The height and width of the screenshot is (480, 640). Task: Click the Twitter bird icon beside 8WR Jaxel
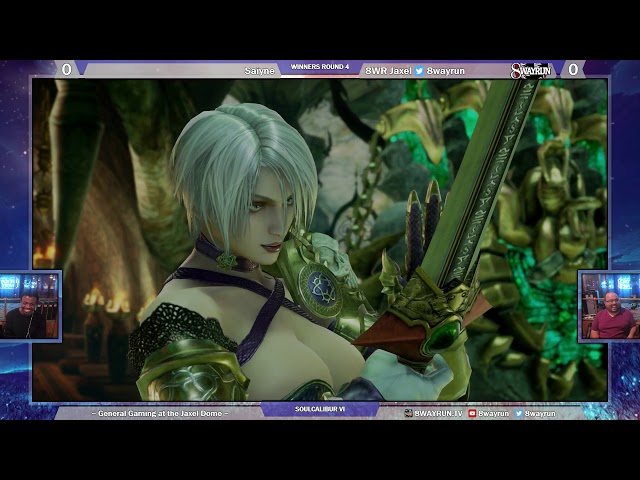pos(419,71)
